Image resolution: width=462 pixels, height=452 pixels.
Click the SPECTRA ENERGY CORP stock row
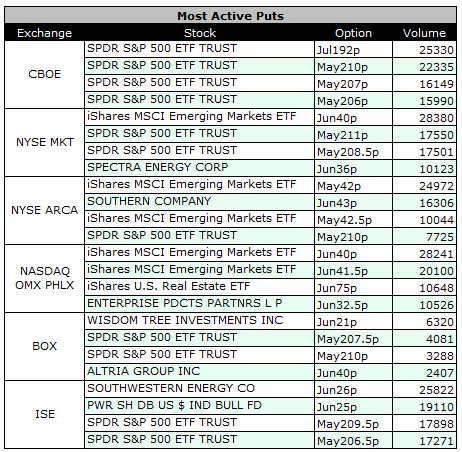click(x=270, y=168)
